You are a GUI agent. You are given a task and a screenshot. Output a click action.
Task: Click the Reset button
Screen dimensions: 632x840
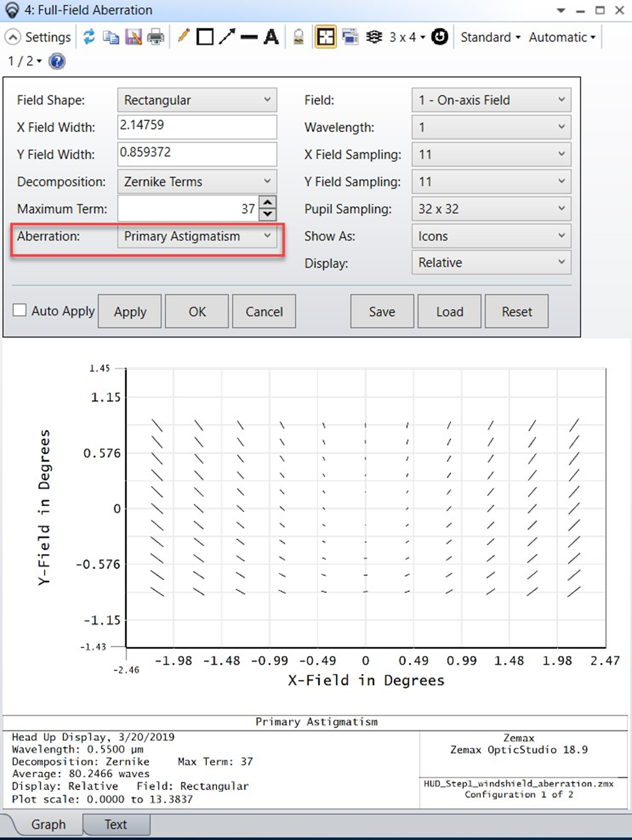pyautogui.click(x=516, y=311)
